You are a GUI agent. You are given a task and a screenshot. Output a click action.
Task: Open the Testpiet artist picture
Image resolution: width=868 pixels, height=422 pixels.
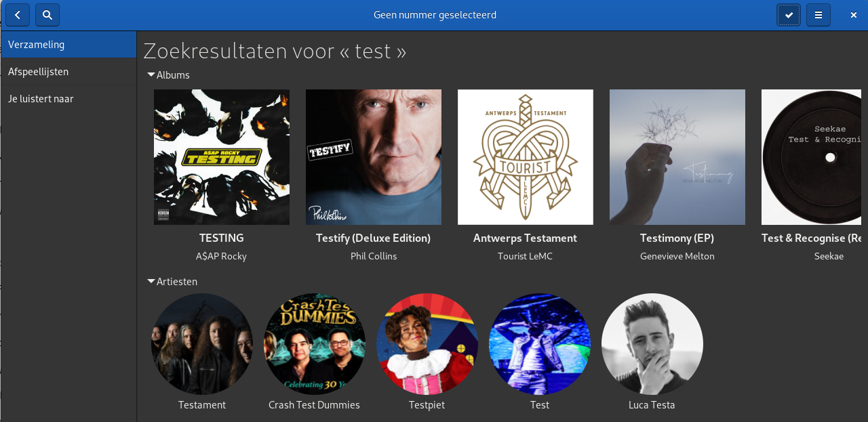pyautogui.click(x=427, y=344)
